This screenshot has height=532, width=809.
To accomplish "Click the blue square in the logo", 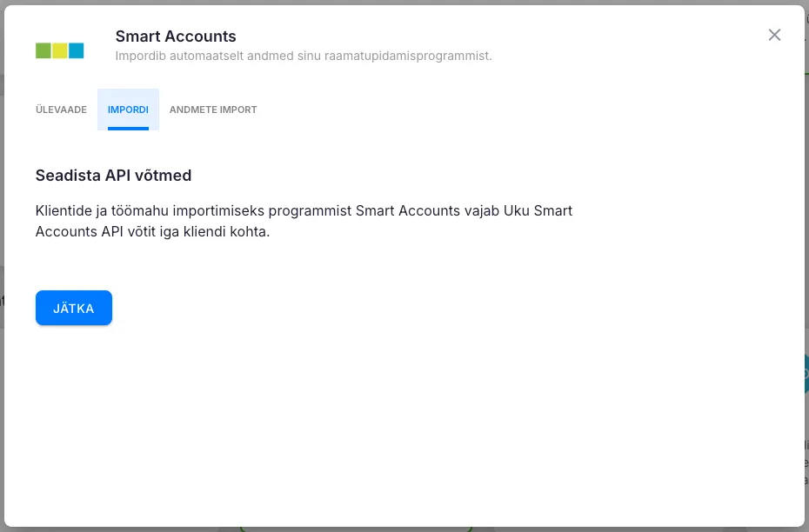I will point(76,50).
